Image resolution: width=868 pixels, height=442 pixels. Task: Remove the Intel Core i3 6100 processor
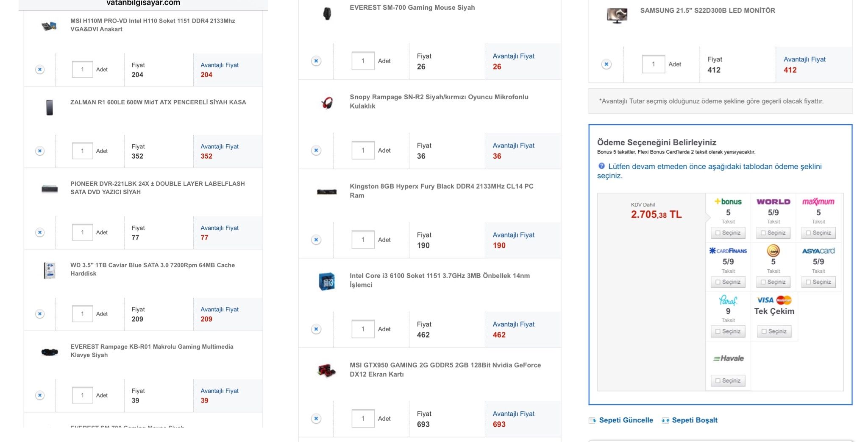click(316, 329)
